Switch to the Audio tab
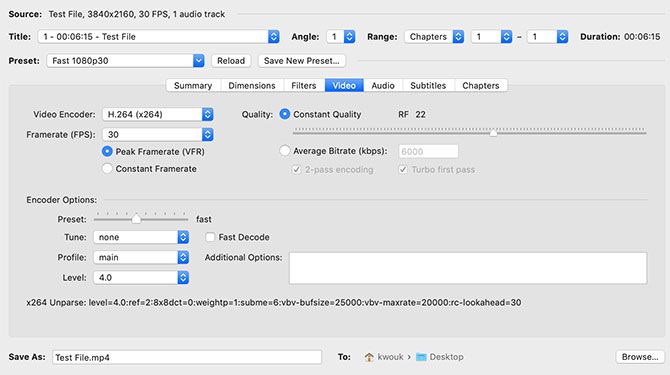 (383, 85)
